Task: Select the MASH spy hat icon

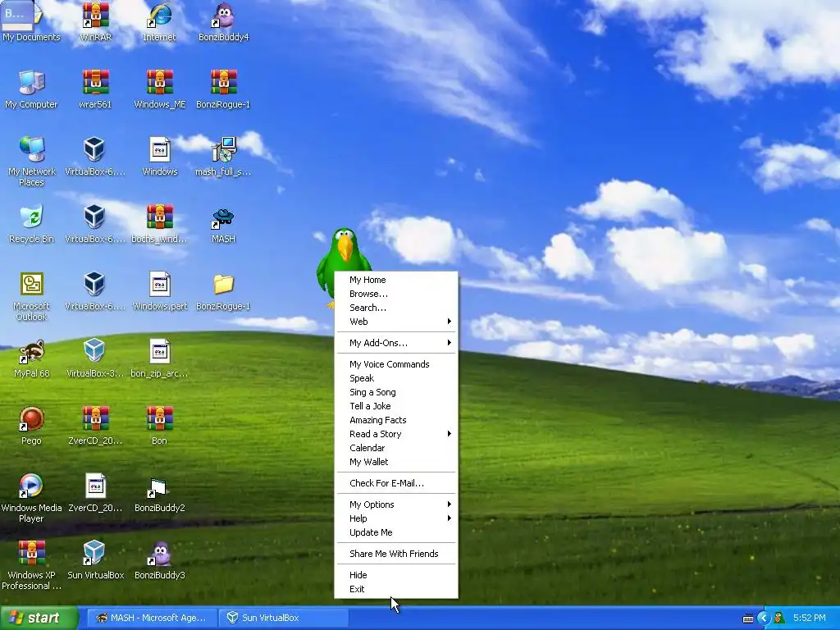Action: 223,217
